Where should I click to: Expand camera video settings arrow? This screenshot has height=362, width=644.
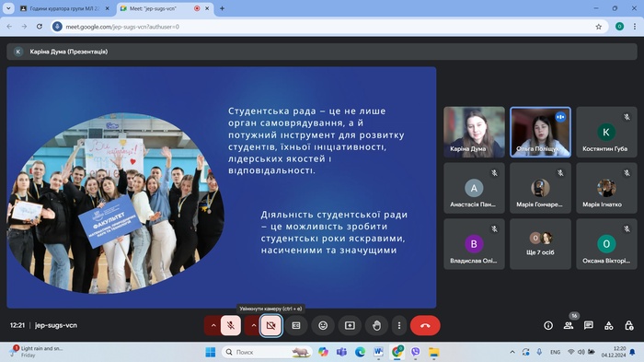pyautogui.click(x=253, y=325)
